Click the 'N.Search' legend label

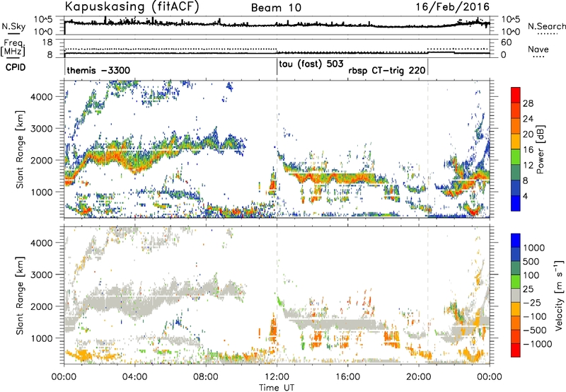point(546,26)
